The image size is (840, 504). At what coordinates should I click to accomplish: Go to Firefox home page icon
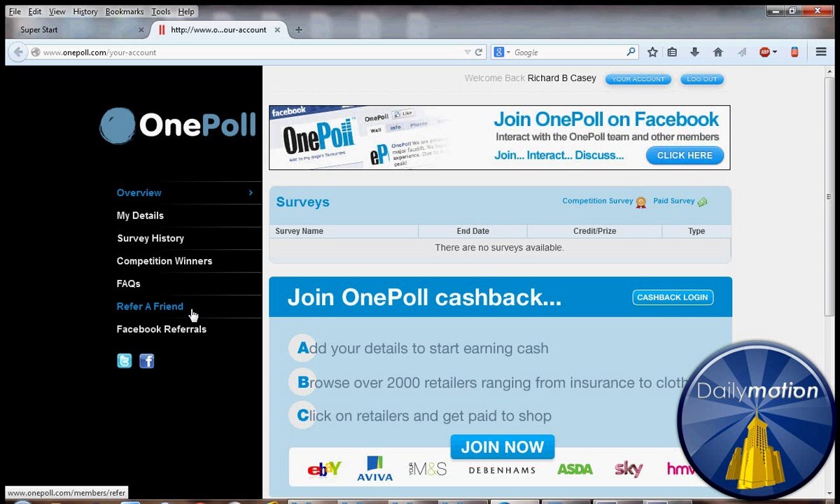click(717, 52)
